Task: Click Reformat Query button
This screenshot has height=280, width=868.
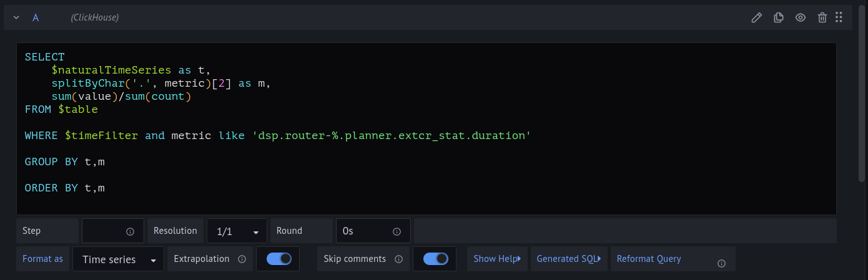Action: (x=649, y=259)
